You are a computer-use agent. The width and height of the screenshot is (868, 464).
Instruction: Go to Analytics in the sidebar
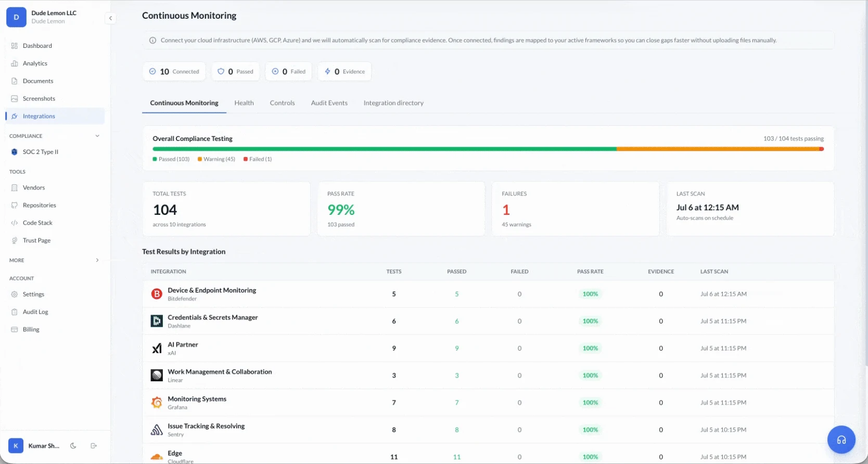pyautogui.click(x=55, y=63)
